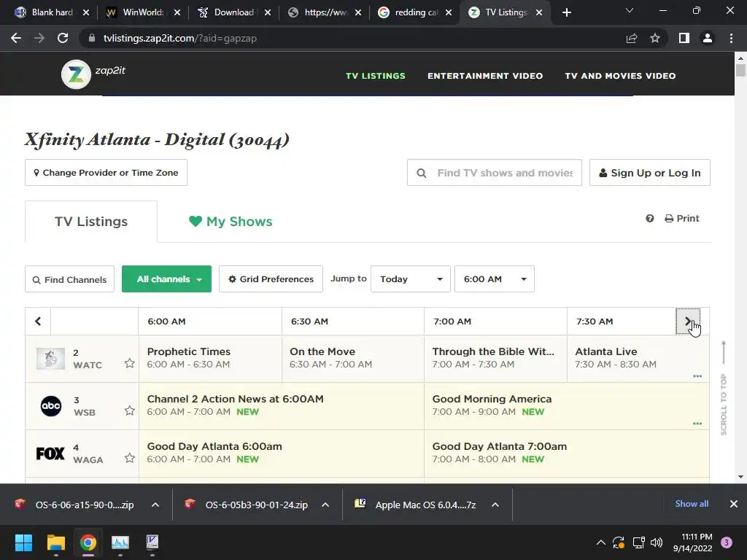Image resolution: width=747 pixels, height=560 pixels.
Task: Open the Windows Start menu
Action: pos(23,542)
